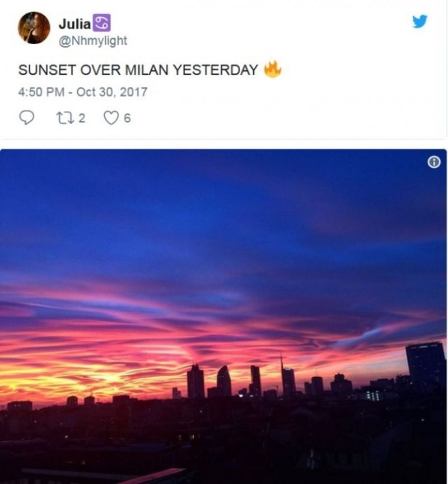Click the Oct 30, 2017 date
Image resolution: width=448 pixels, height=484 pixels.
[112, 92]
